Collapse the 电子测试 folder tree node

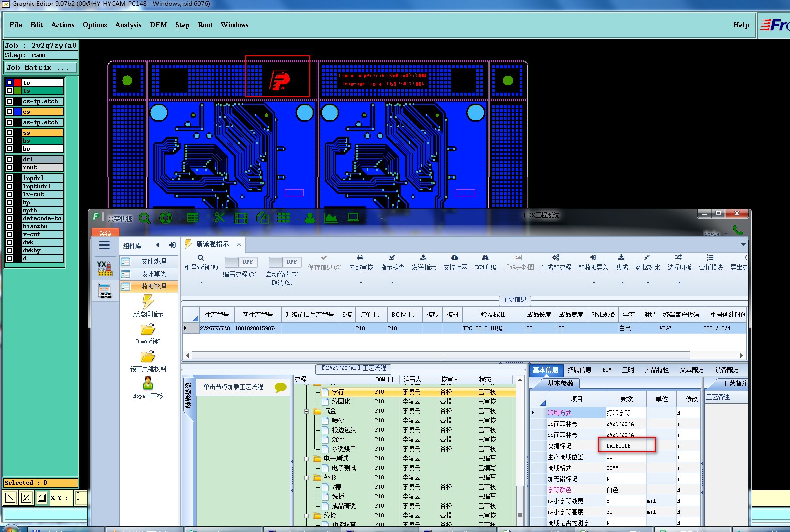(307, 459)
